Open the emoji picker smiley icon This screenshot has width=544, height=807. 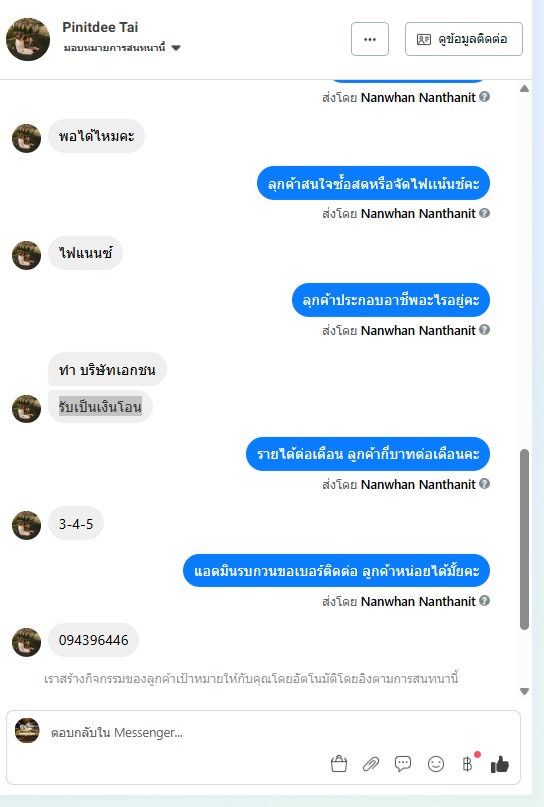pos(436,764)
